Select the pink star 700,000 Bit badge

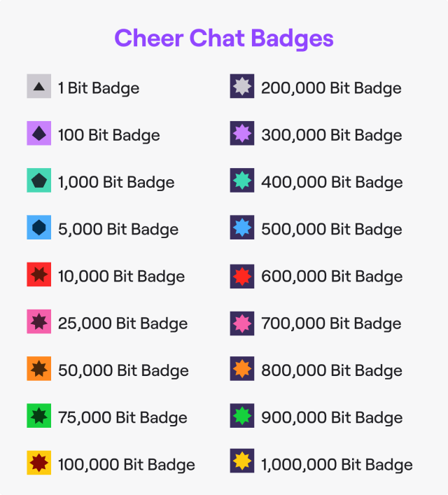click(x=241, y=322)
